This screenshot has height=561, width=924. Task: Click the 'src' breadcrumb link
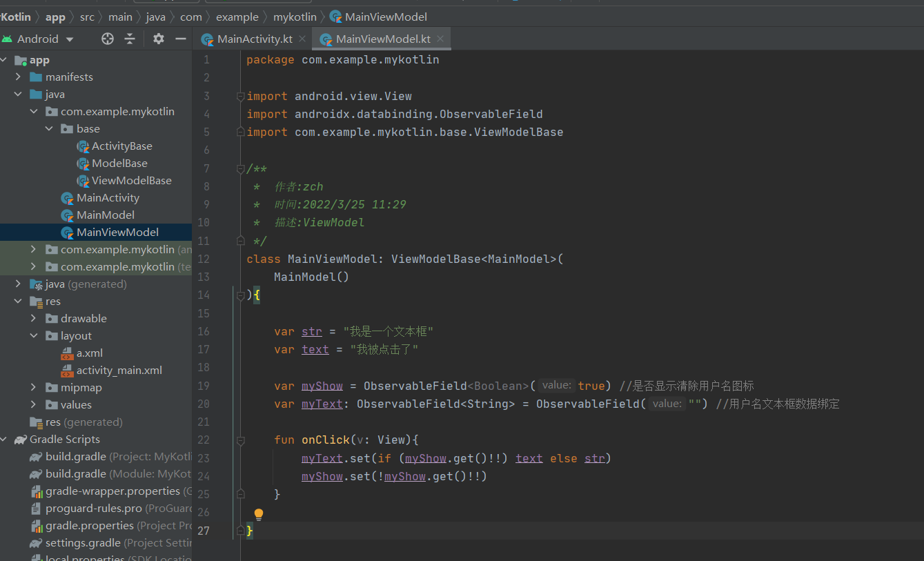(87, 16)
